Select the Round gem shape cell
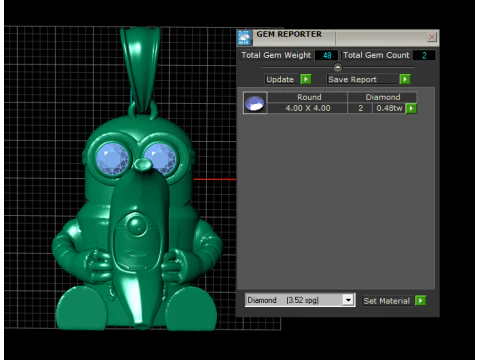Screen dimensions: 480x360 click(309, 97)
